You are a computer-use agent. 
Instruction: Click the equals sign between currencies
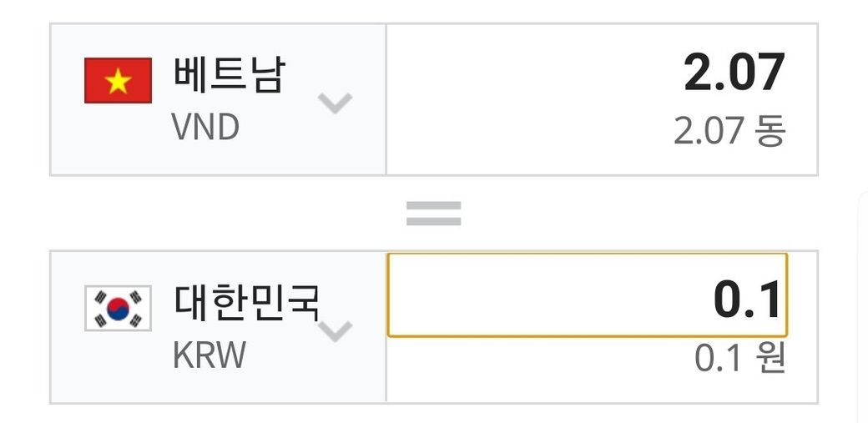[x=433, y=214]
